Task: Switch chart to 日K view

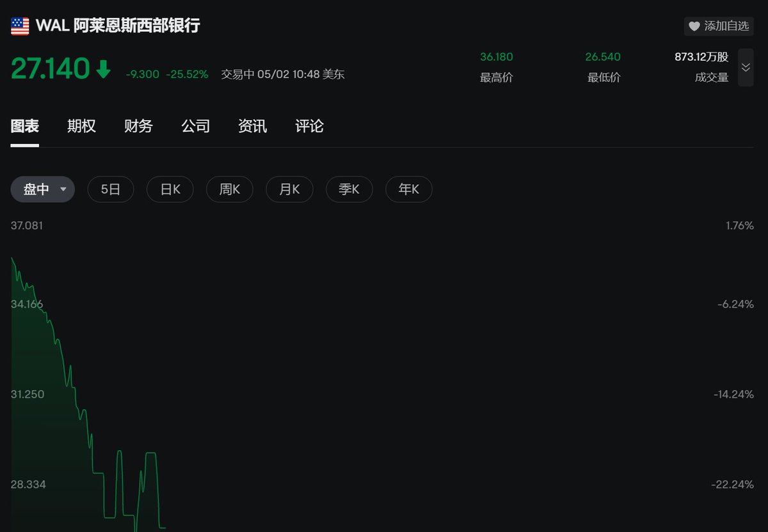Action: click(170, 189)
